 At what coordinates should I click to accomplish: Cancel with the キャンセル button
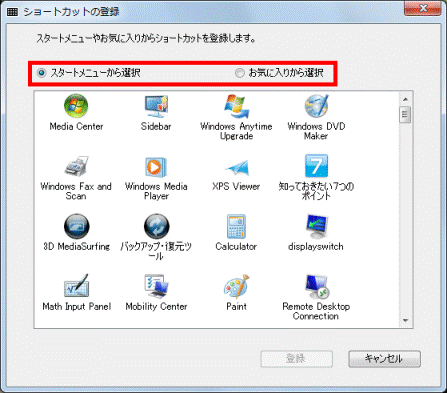(x=384, y=359)
